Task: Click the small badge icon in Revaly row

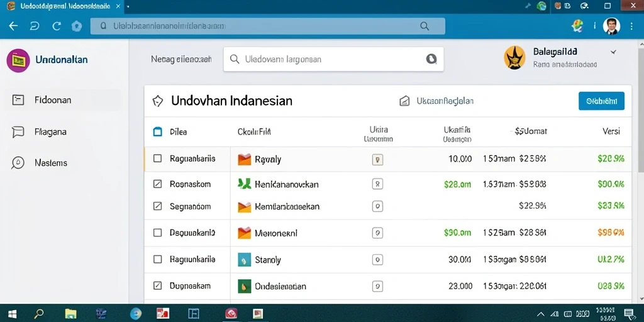Action: [x=377, y=159]
